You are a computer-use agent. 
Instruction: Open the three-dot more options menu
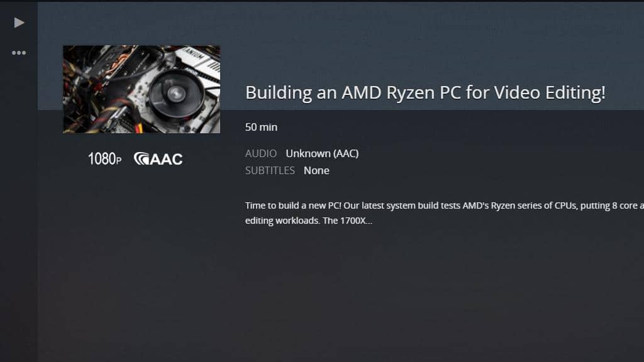pyautogui.click(x=19, y=53)
